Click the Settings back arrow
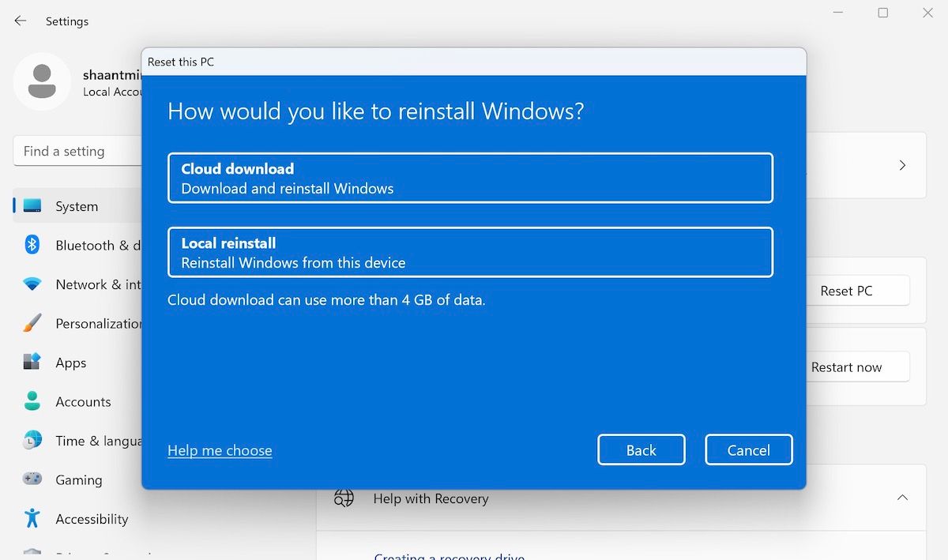Viewport: 948px width, 560px height. tap(19, 21)
